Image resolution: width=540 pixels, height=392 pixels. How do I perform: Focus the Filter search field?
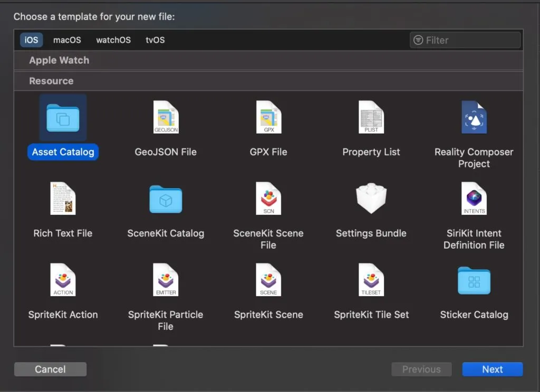(x=469, y=40)
